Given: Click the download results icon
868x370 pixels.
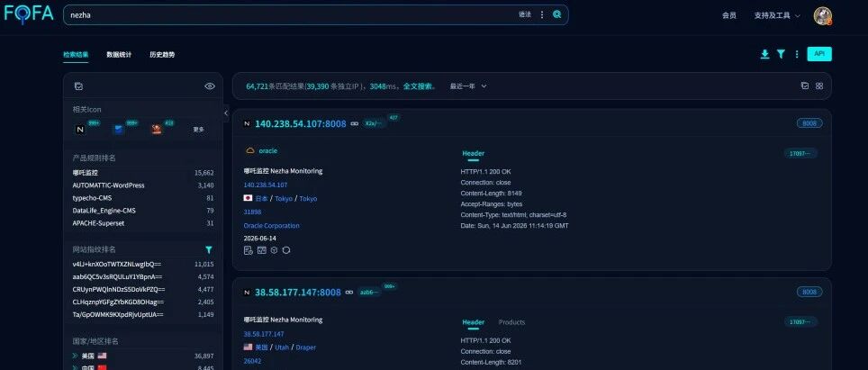Looking at the screenshot, I should click(x=764, y=54).
